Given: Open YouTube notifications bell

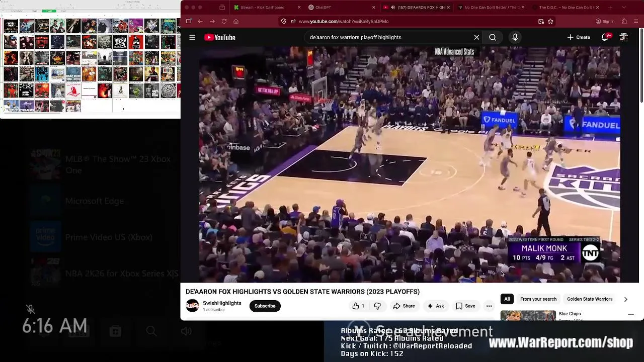Looking at the screenshot, I should (x=605, y=37).
